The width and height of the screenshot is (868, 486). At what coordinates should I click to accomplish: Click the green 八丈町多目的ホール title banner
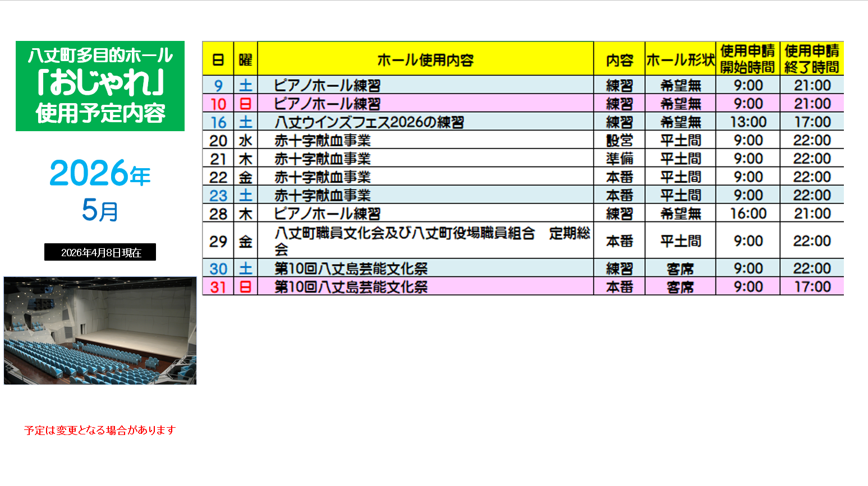tap(100, 86)
